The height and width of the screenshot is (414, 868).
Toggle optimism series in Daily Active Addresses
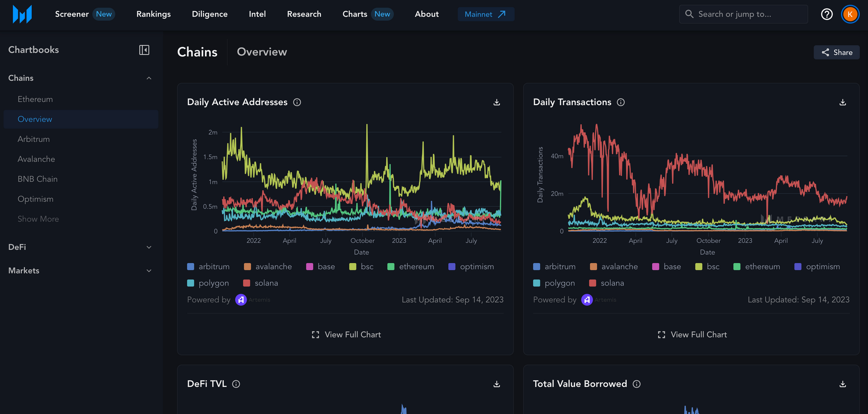[471, 267]
